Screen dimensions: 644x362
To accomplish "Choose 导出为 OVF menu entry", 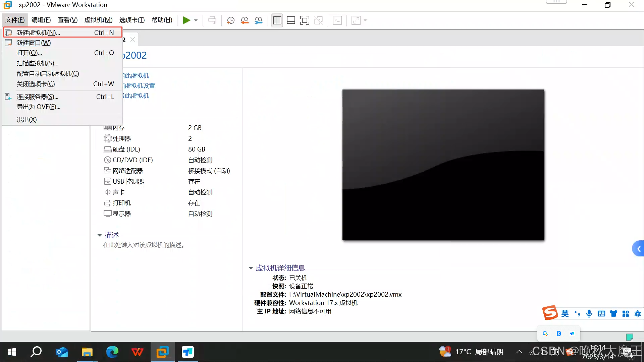I will click(39, 107).
